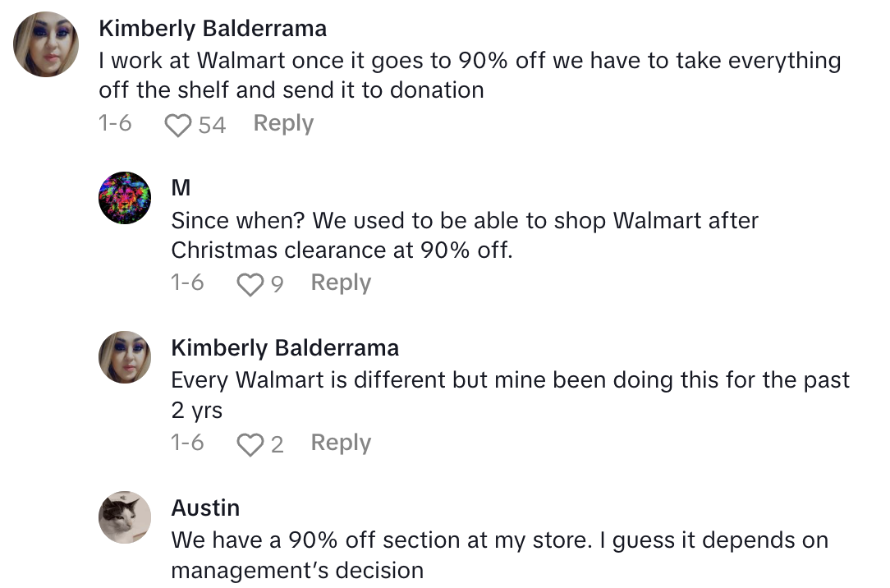Open Austin's cat profile picture
The width and height of the screenshot is (890, 588).
point(125,517)
